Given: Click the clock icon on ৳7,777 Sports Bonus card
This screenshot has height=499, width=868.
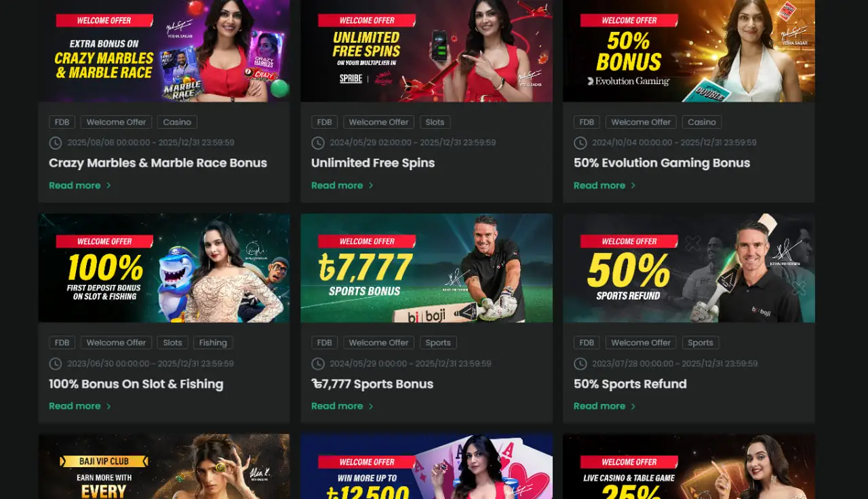Looking at the screenshot, I should click(x=317, y=364).
